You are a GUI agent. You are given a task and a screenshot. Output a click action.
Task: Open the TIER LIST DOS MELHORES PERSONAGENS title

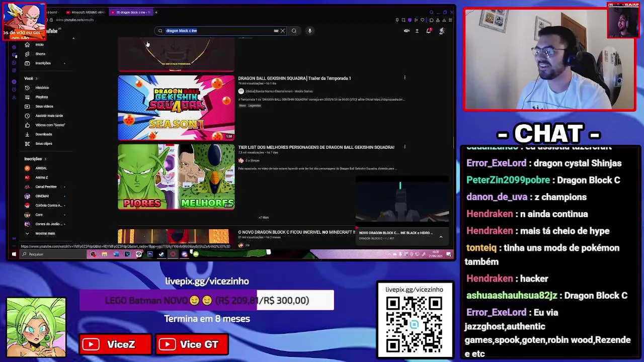(316, 147)
